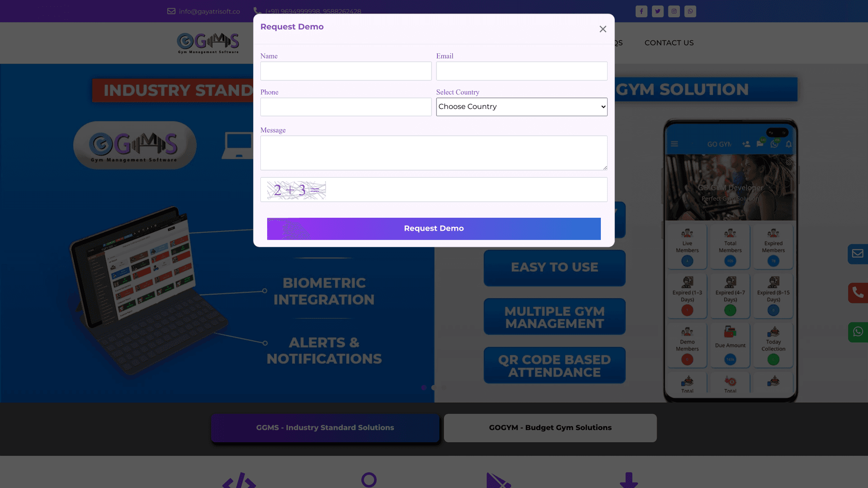Image resolution: width=868 pixels, height=488 pixels.
Task: Click the GGMS logo in header
Action: pos(208,43)
